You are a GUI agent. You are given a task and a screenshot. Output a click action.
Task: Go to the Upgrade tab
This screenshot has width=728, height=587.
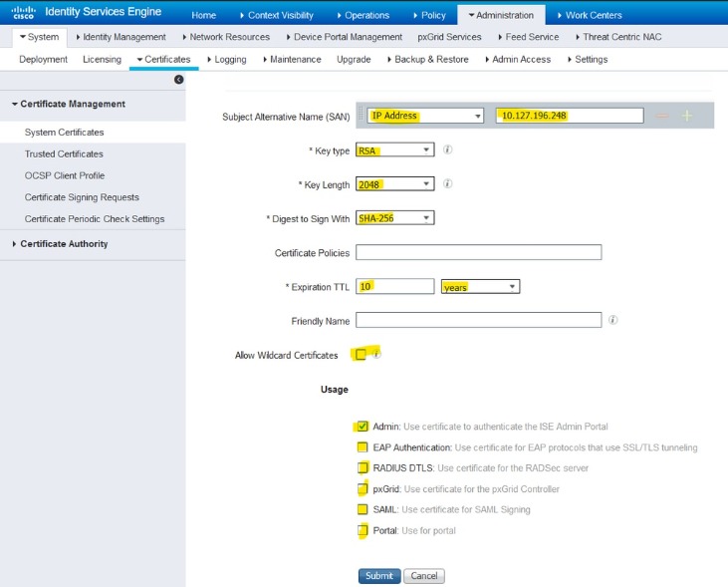[354, 59]
